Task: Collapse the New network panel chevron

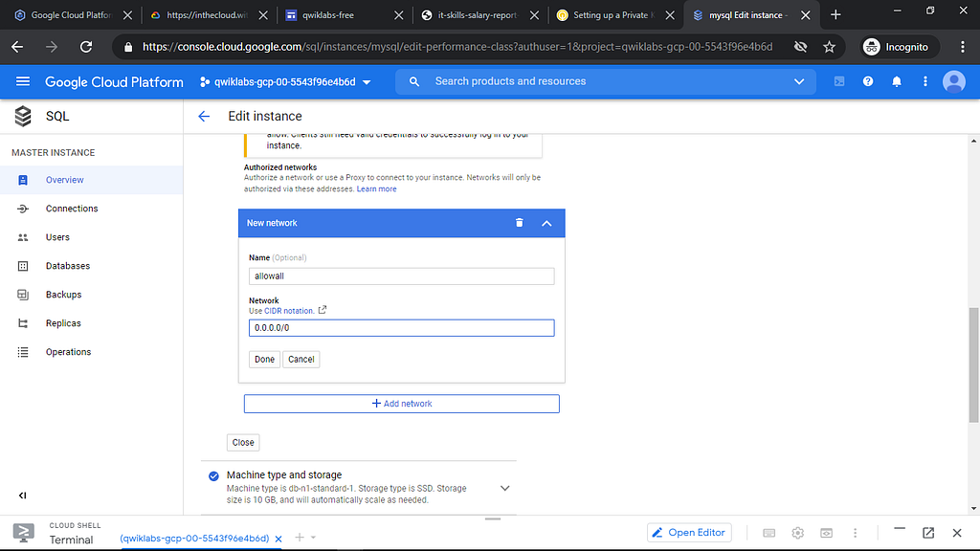Action: [x=546, y=223]
